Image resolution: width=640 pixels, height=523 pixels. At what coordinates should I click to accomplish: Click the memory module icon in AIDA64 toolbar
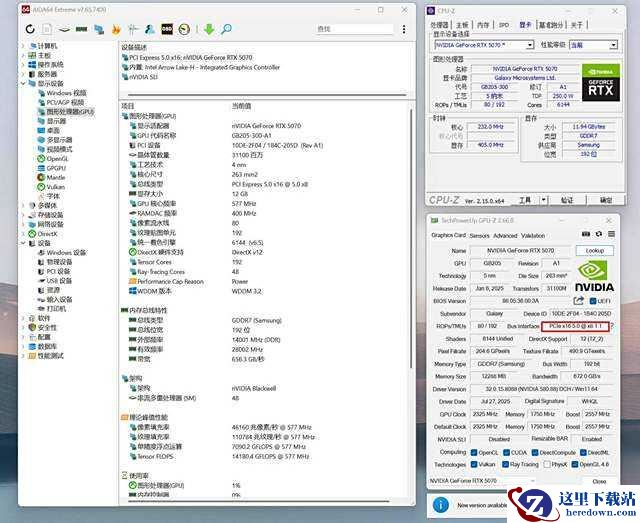click(x=82, y=29)
